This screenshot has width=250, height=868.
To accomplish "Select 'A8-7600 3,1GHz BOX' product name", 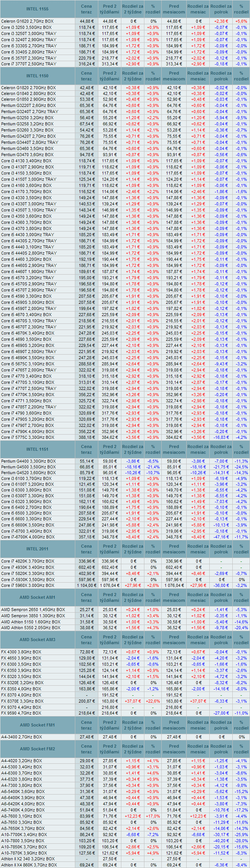I will point(22,816).
